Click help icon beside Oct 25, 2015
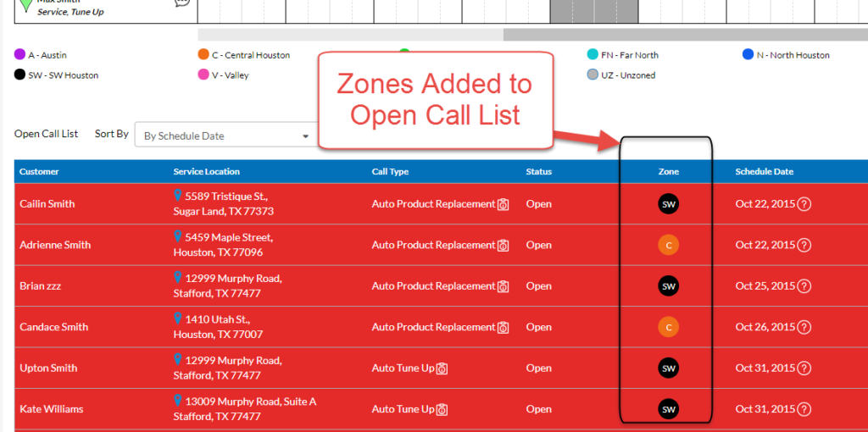The height and width of the screenshot is (432, 868). click(804, 286)
